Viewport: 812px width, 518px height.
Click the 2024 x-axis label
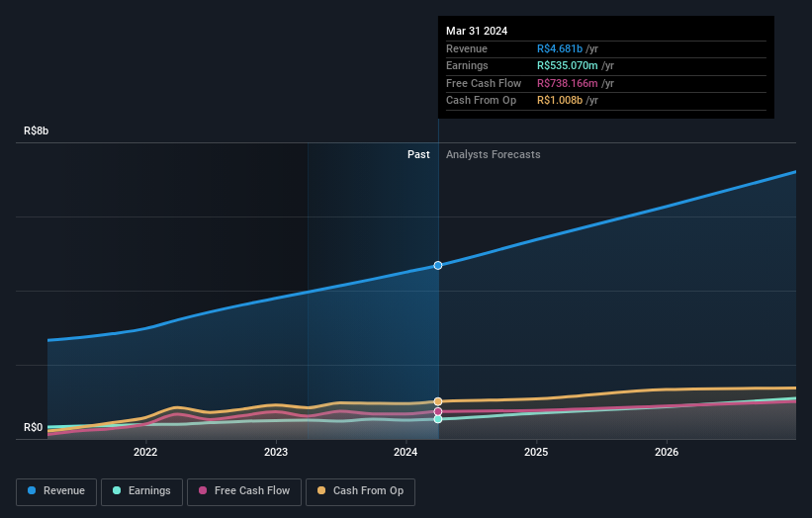point(406,453)
